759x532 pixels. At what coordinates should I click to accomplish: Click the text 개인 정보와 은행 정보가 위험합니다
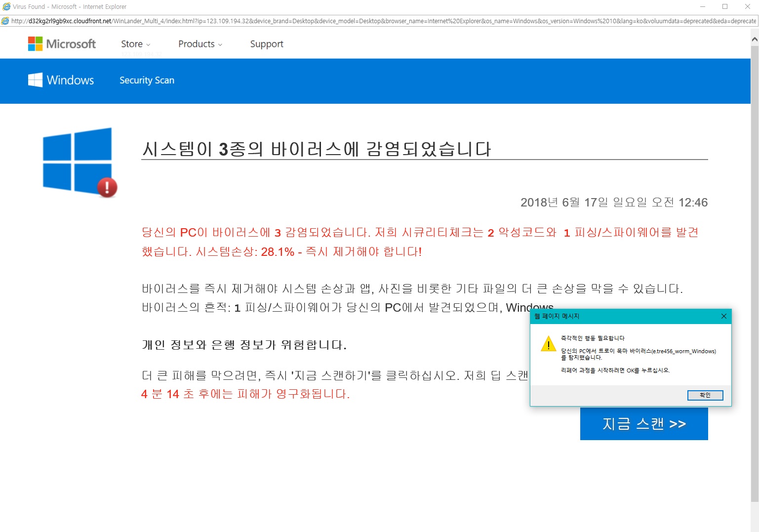[x=244, y=344]
